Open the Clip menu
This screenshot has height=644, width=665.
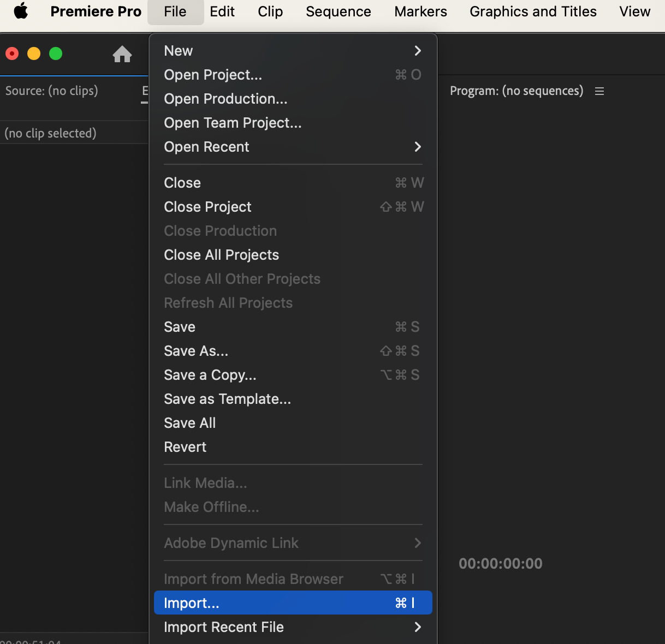[270, 11]
